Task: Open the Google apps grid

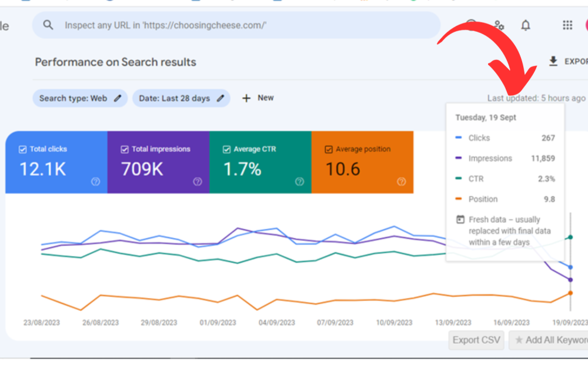Action: tap(567, 25)
